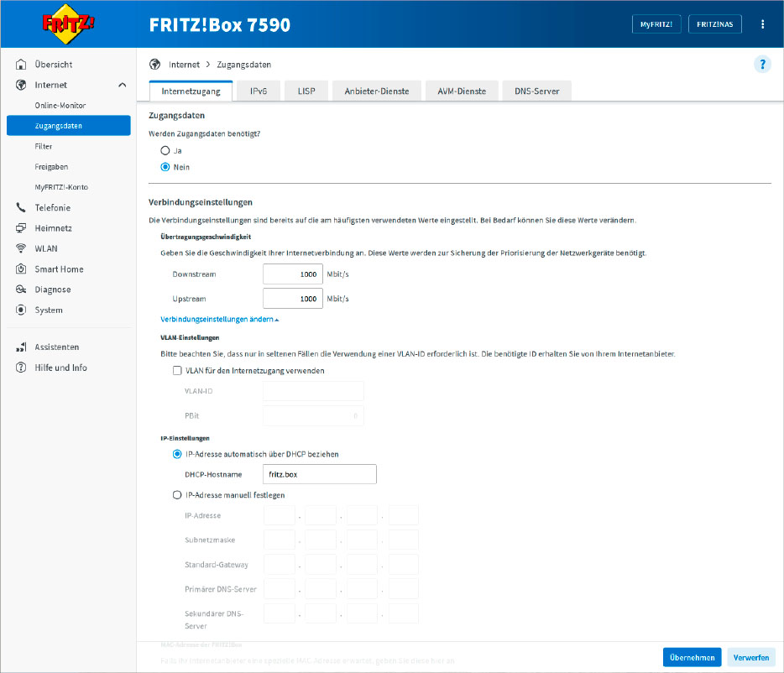Click the FRITZ!Box 7590 title

click(x=219, y=24)
